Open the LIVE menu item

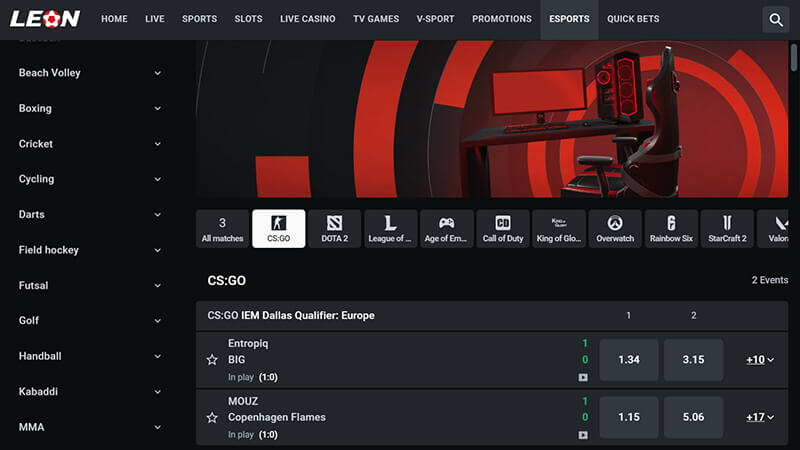click(155, 19)
